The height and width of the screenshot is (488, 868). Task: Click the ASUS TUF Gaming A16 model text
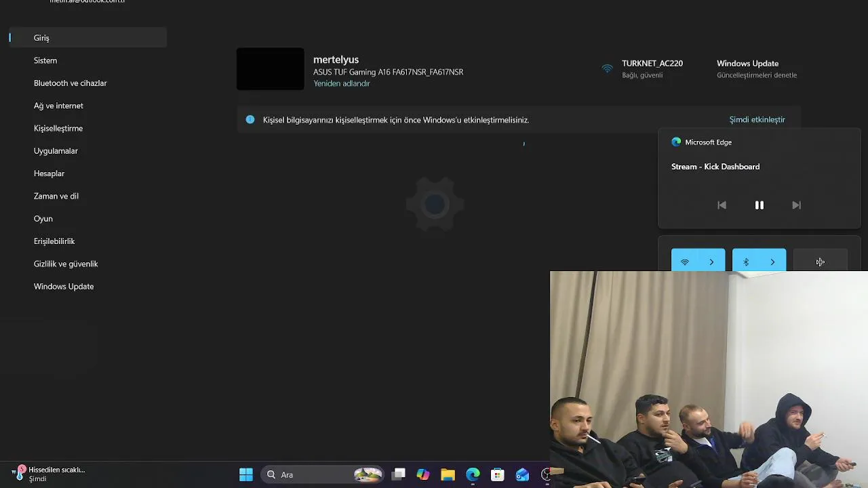coord(388,72)
